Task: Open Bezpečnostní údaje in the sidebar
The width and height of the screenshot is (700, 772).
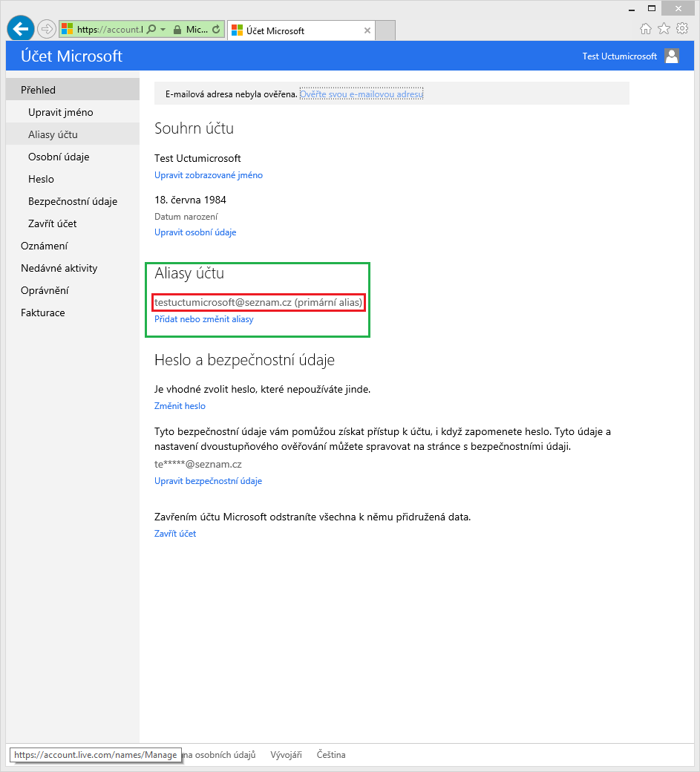Action: [73, 201]
